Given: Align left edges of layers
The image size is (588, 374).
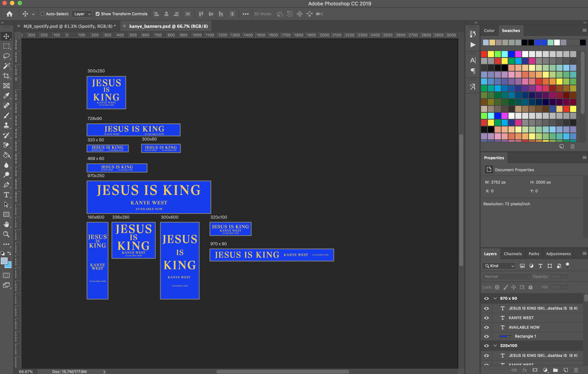Looking at the screenshot, I should point(156,14).
